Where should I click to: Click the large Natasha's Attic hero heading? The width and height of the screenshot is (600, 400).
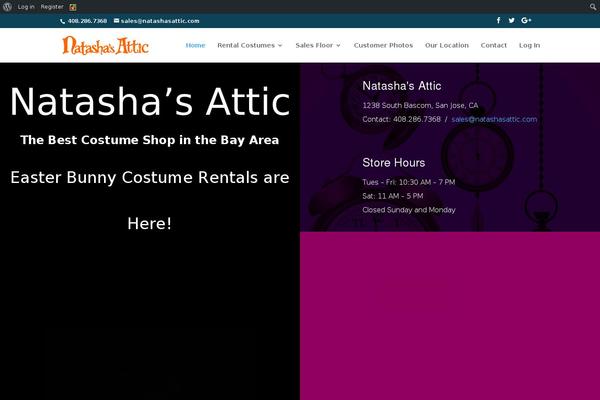click(150, 101)
